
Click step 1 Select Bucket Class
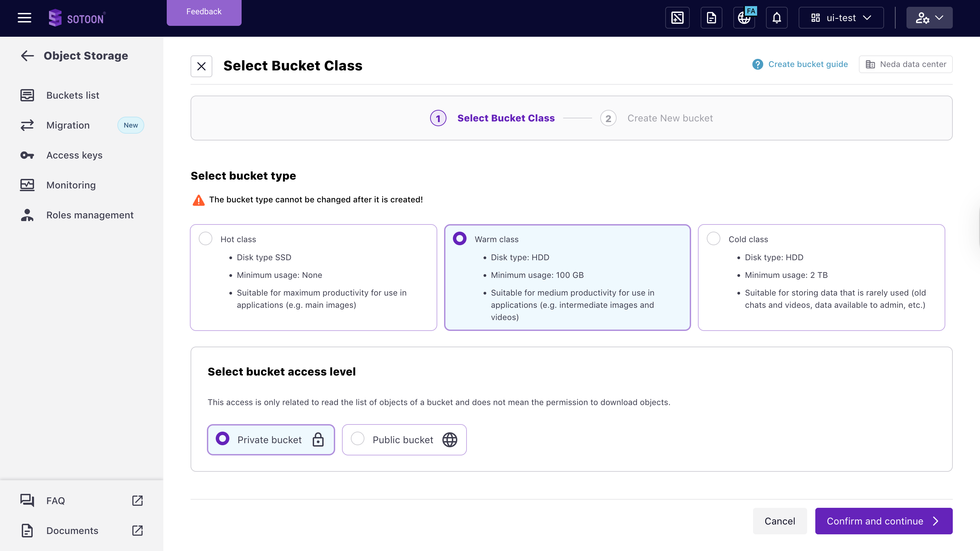(492, 118)
